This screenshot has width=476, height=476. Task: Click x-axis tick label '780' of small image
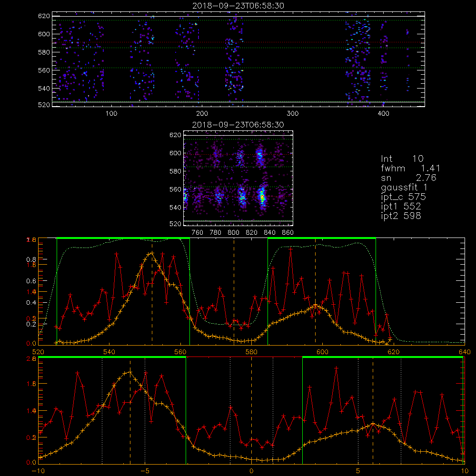(x=216, y=233)
